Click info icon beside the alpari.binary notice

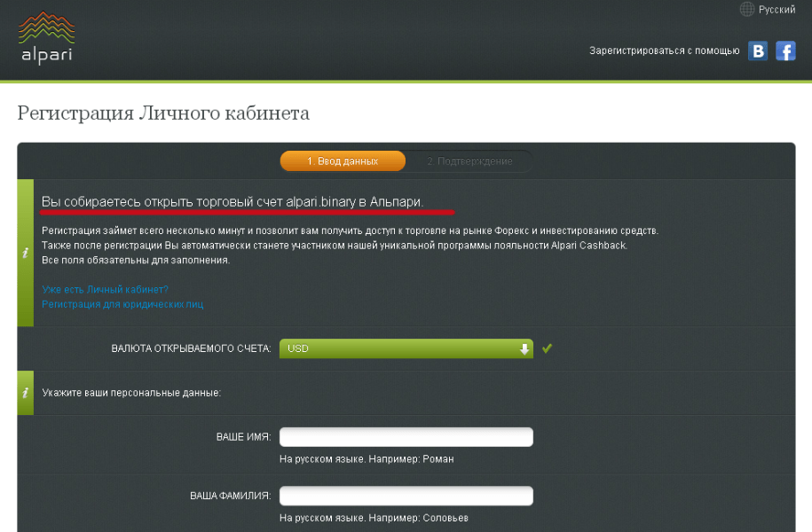tap(25, 253)
